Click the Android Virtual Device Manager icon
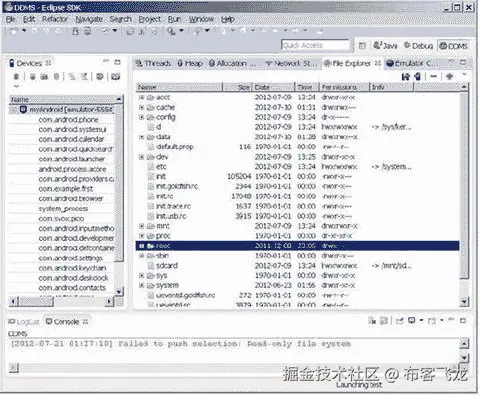Screen dimensions: 480x395 click(87, 31)
